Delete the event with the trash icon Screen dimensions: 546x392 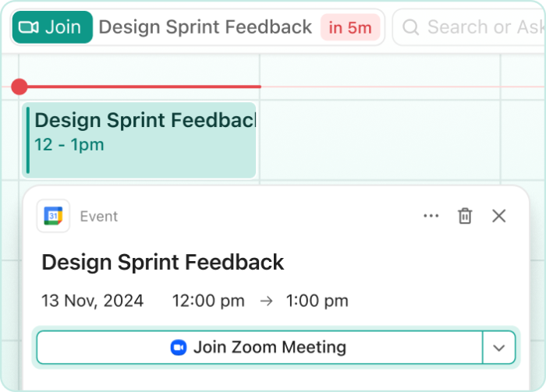(465, 216)
